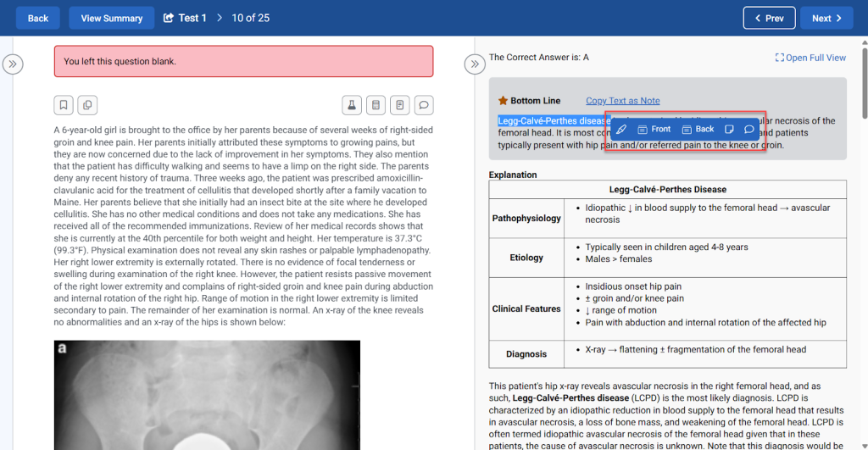The height and width of the screenshot is (450, 868).
Task: Go back to the Prev question
Action: [x=769, y=18]
